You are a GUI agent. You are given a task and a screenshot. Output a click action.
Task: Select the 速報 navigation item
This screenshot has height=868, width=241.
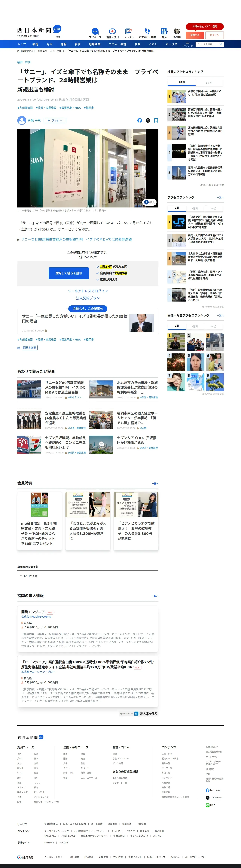63,44
